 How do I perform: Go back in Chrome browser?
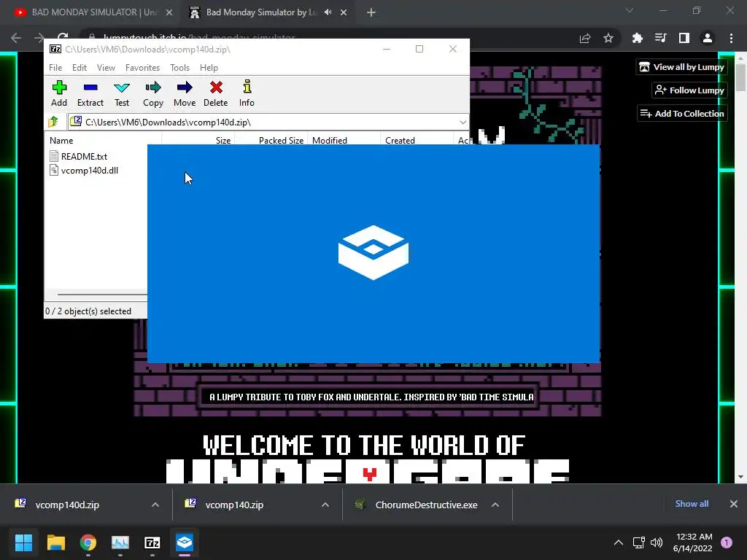(x=16, y=38)
